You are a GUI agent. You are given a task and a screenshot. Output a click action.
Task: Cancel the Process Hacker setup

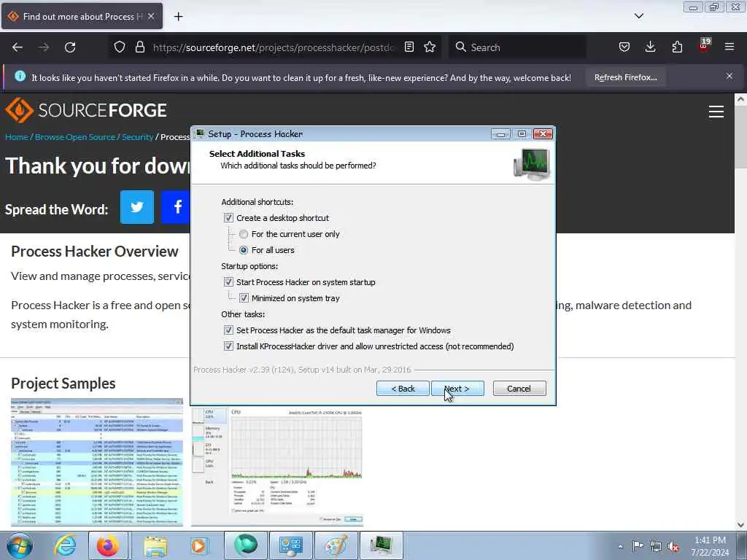519,389
